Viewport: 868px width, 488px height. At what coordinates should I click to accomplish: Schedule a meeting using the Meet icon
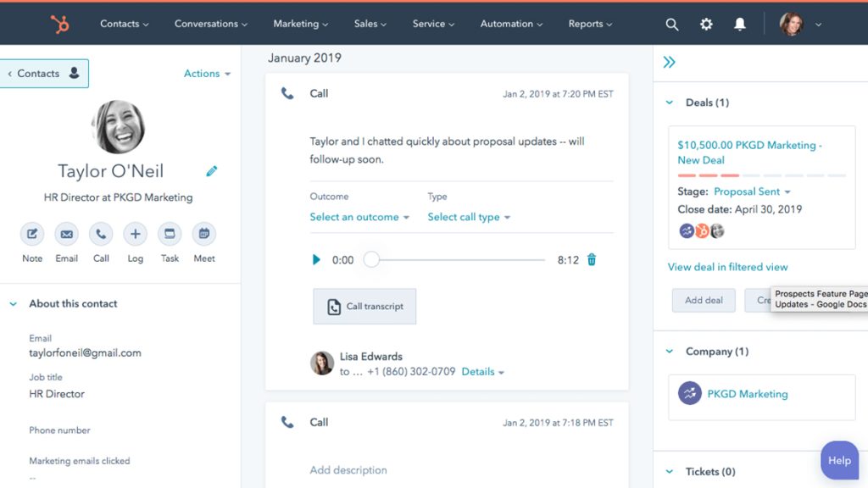pos(203,235)
